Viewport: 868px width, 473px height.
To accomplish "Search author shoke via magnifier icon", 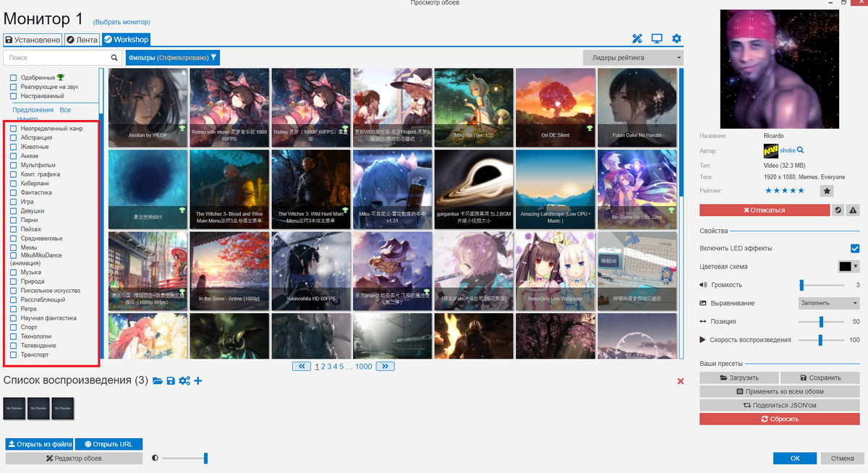I will [x=801, y=150].
